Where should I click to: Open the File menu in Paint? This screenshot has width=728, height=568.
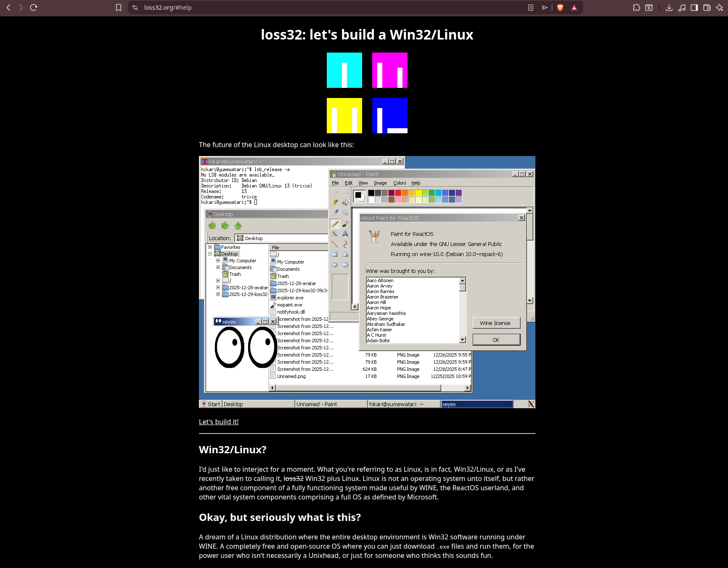335,183
